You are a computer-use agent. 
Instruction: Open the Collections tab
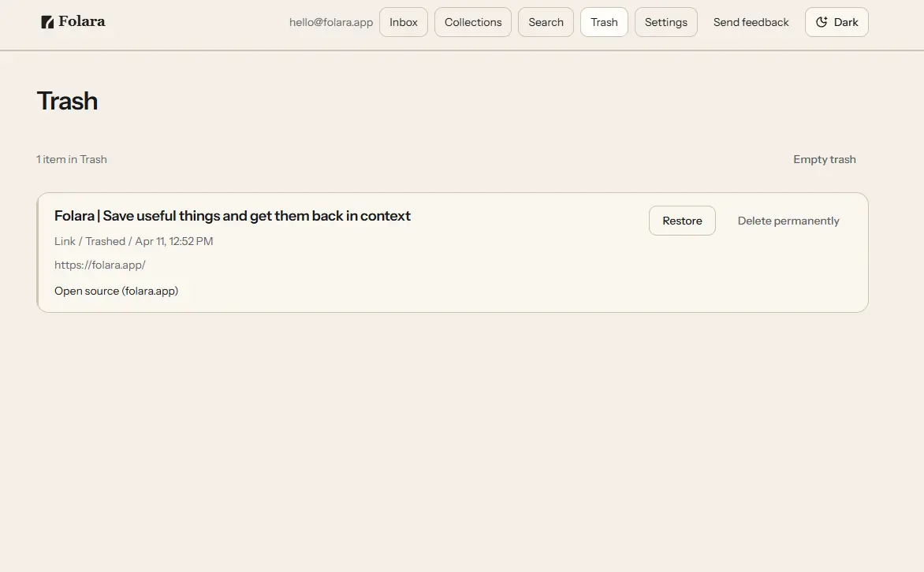pos(473,22)
